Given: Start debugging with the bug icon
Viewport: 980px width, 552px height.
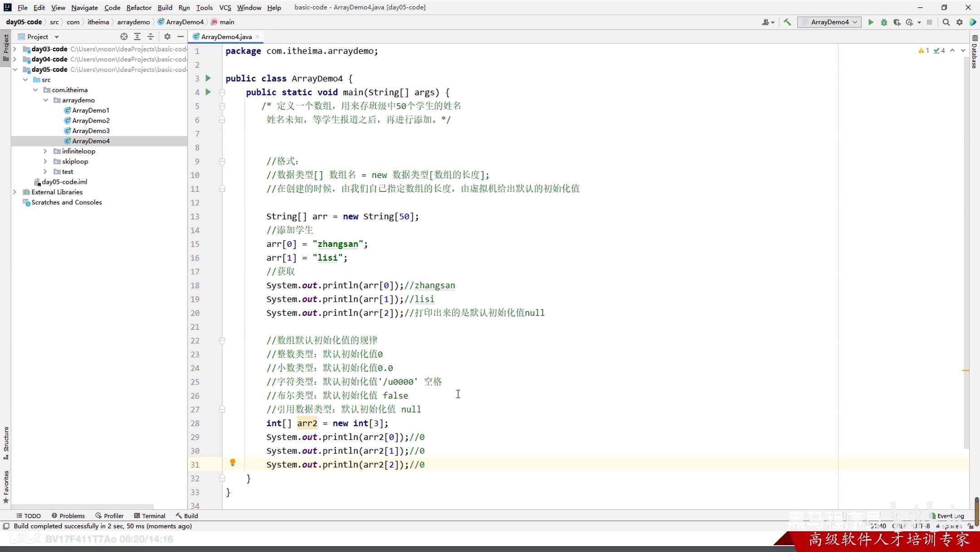Looking at the screenshot, I should 884,22.
